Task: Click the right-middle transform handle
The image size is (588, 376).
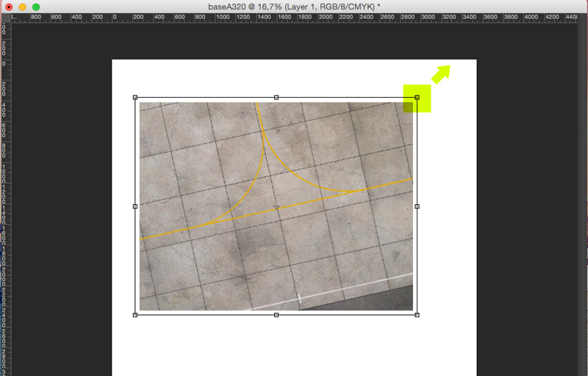Action: (417, 206)
